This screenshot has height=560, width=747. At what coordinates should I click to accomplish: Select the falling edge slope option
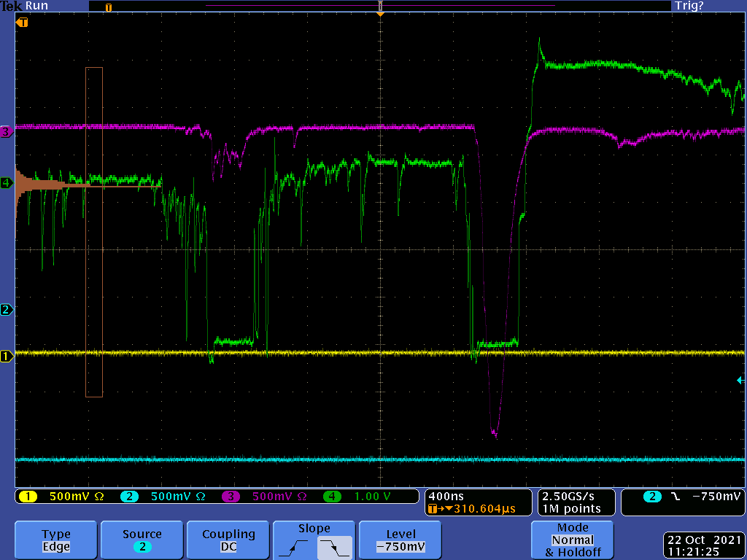coord(335,545)
